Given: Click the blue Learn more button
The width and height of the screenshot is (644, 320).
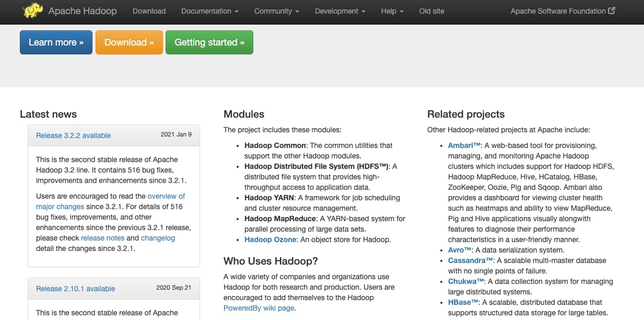Looking at the screenshot, I should coord(56,42).
